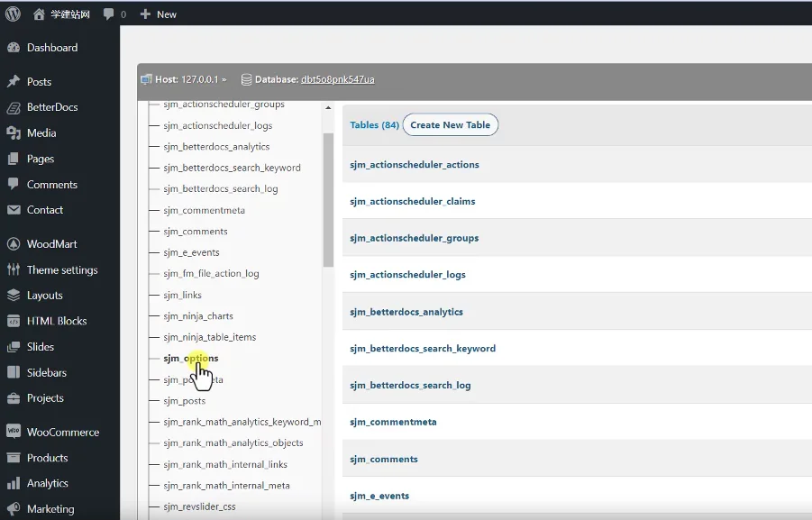
Task: Click the BetterDocs sidebar icon
Action: 14,107
